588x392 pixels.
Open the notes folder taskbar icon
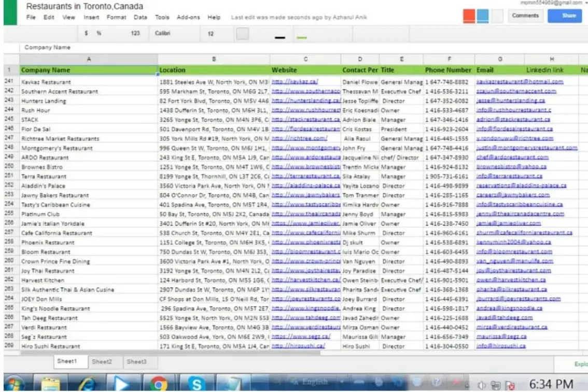(50, 384)
